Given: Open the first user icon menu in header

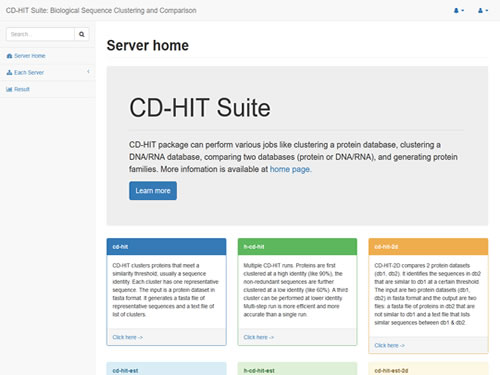Looking at the screenshot, I should (x=459, y=11).
